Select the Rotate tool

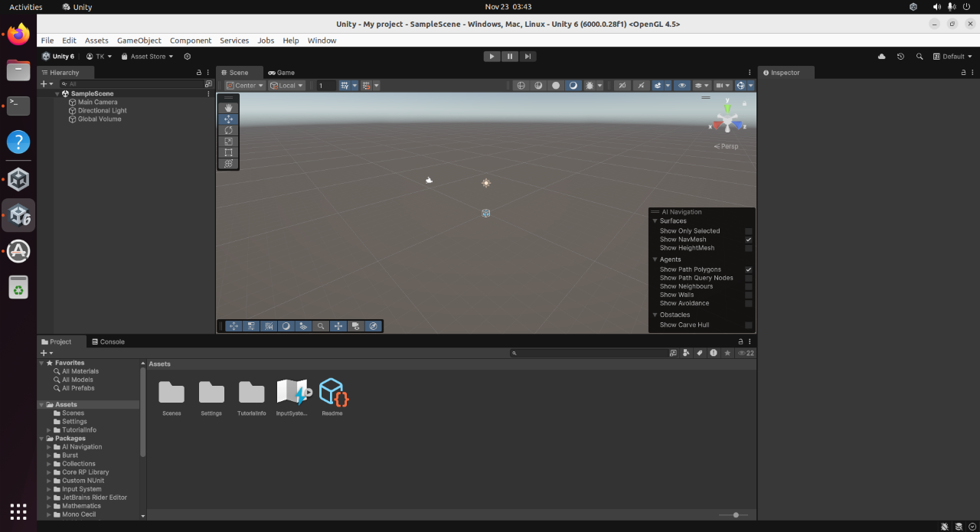click(227, 129)
